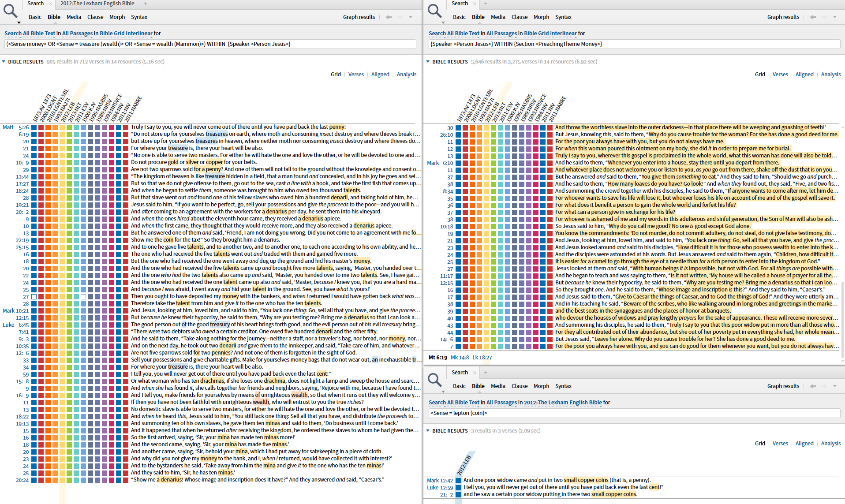Switch to Verses view for 5,646 results
845x504 pixels.
tap(780, 75)
